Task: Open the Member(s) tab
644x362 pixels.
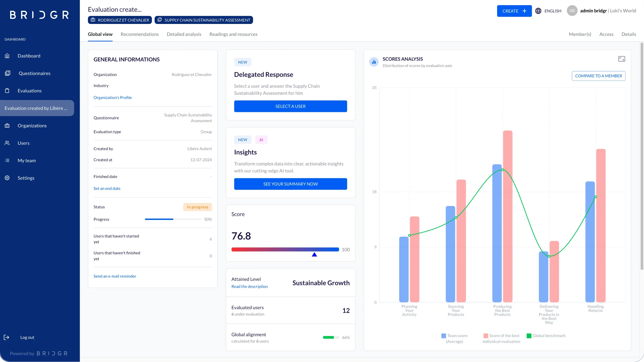Action: (580, 34)
